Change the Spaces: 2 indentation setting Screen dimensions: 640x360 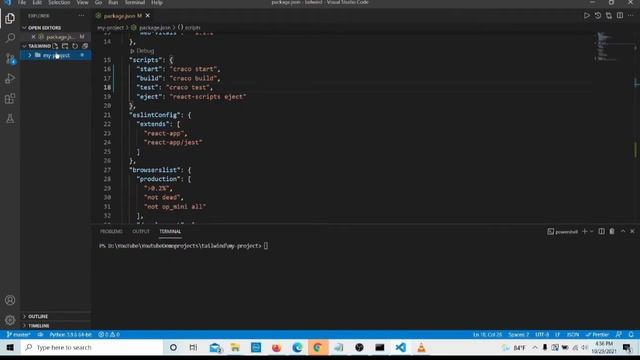click(x=518, y=334)
